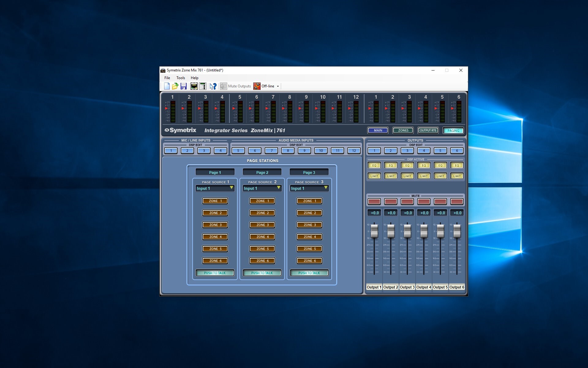Click the Off-line connection status icon
This screenshot has height=368, width=588.
click(x=257, y=86)
